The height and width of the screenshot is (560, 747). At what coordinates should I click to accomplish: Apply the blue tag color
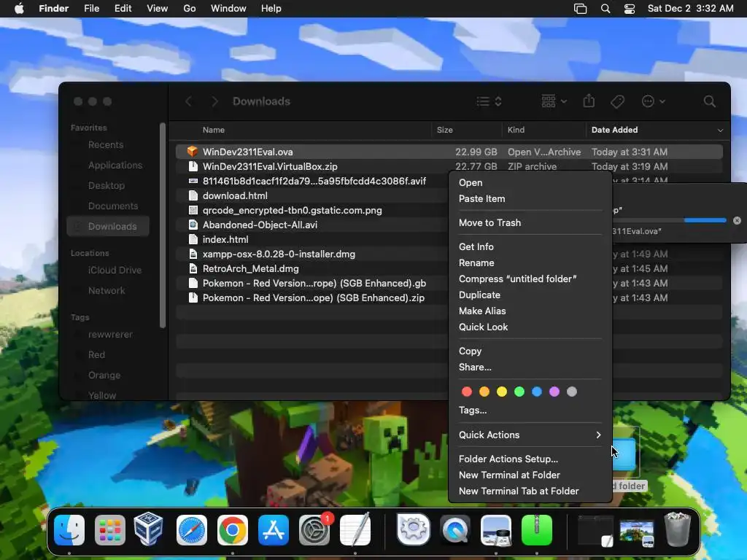[x=537, y=392]
